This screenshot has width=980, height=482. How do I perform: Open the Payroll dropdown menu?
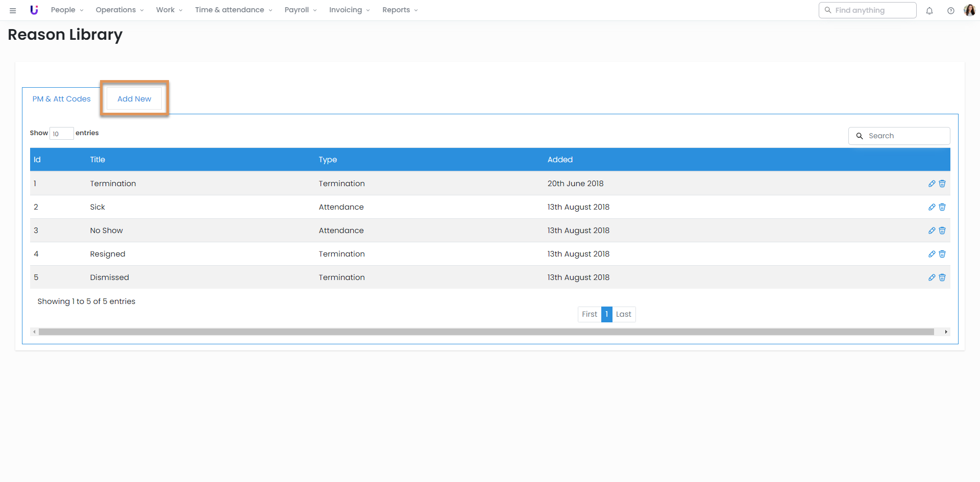(x=300, y=10)
